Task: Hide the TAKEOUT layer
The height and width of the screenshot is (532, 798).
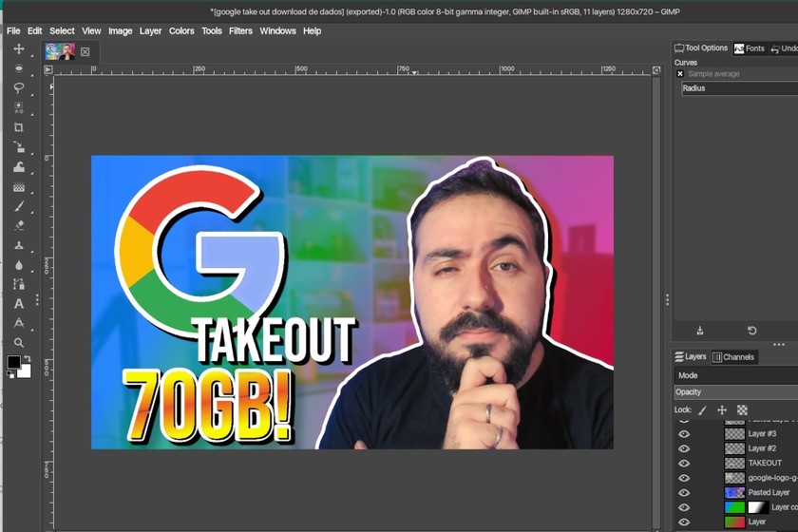Action: (684, 463)
